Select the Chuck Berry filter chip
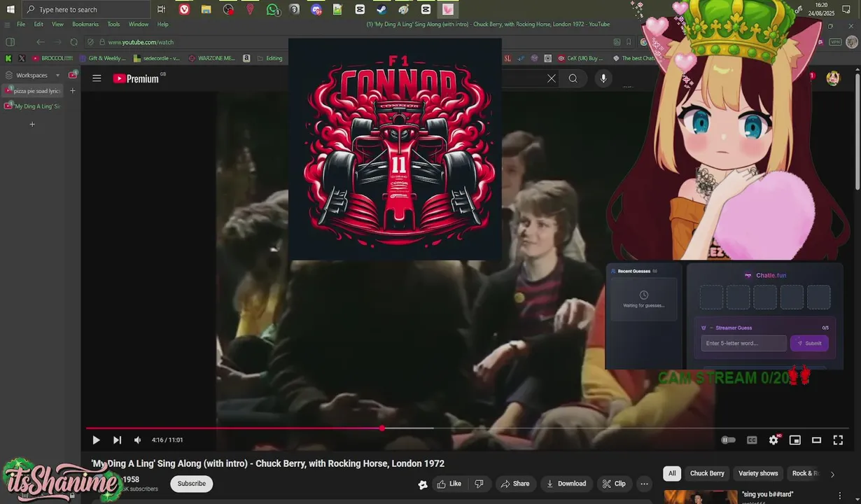The height and width of the screenshot is (504, 861). click(707, 473)
